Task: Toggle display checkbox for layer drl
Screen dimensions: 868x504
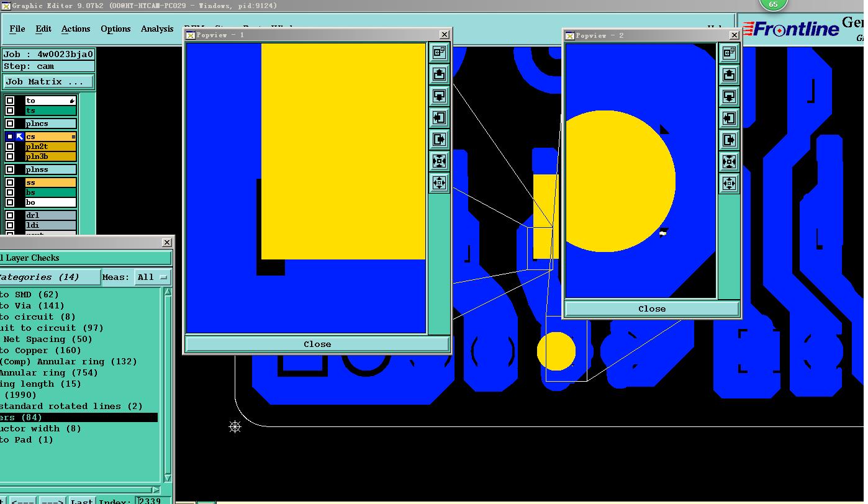Action: (10, 215)
